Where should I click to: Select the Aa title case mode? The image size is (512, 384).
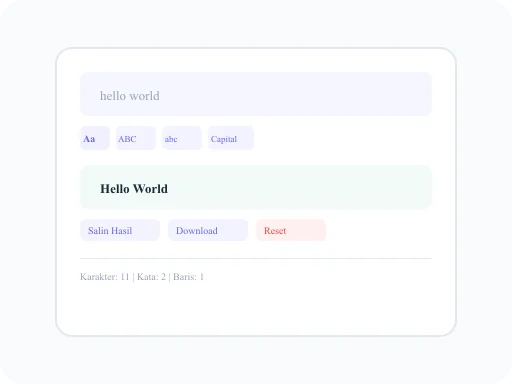(x=95, y=138)
